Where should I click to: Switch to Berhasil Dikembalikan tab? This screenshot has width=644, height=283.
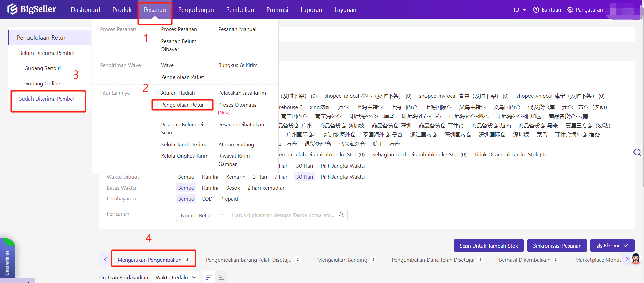(x=528, y=260)
